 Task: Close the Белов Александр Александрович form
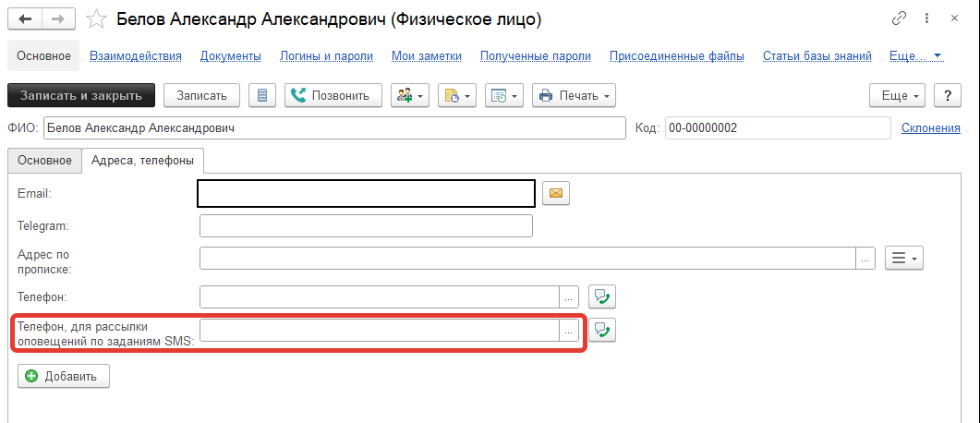954,18
